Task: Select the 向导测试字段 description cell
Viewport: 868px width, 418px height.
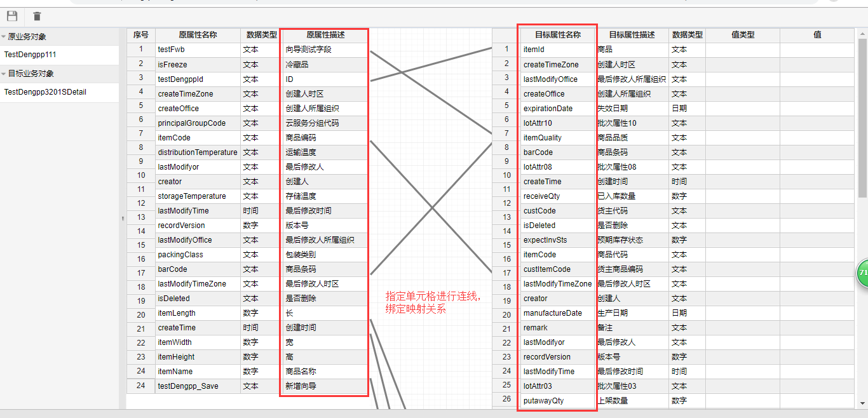Action: pyautogui.click(x=325, y=50)
